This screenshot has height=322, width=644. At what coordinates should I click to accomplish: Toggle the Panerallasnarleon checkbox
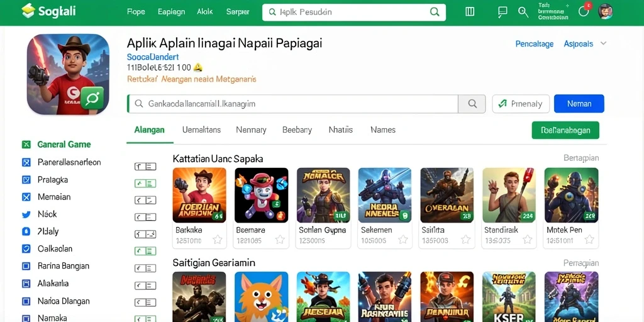point(26,162)
